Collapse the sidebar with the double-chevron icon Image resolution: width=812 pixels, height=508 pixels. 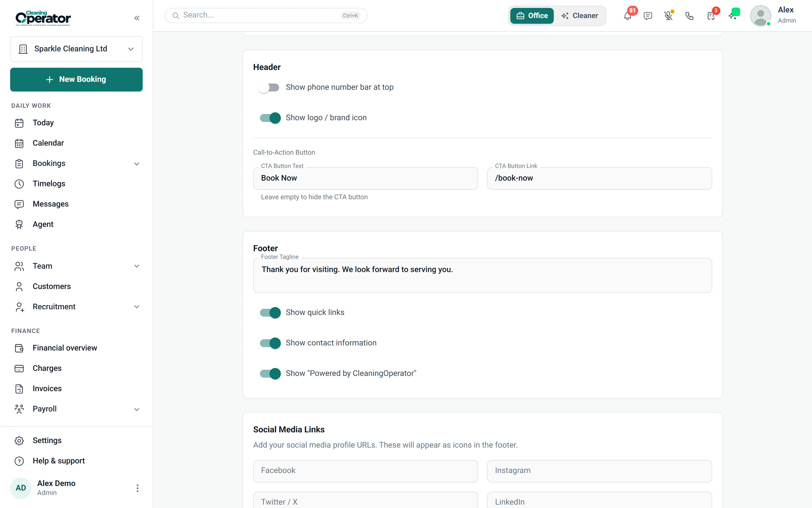coord(136,18)
